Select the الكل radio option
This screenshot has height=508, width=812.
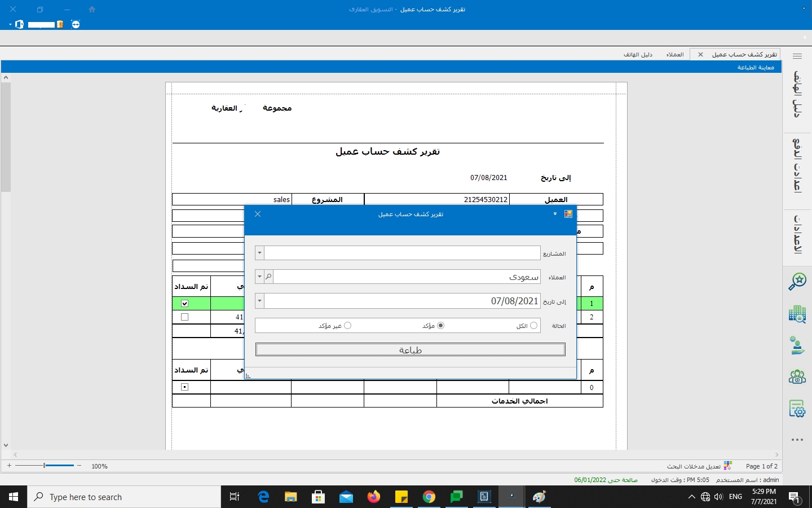tap(533, 326)
